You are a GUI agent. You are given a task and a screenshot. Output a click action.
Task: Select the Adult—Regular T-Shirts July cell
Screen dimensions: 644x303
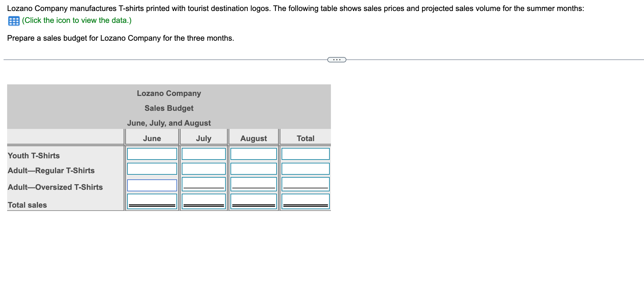[x=203, y=169]
